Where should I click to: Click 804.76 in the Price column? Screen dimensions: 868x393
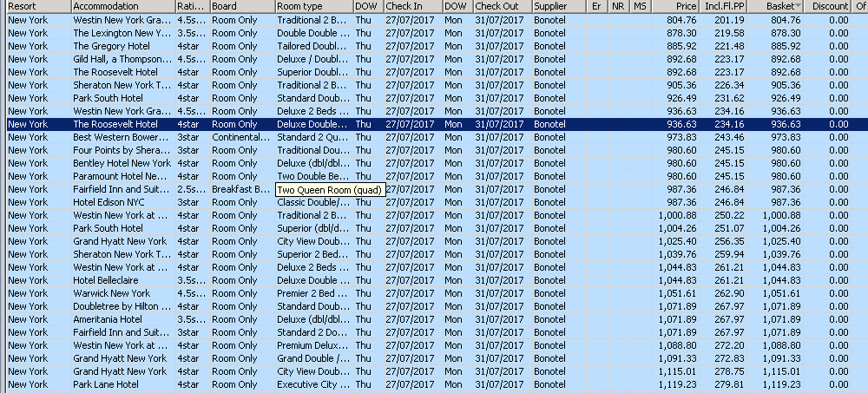click(x=681, y=20)
